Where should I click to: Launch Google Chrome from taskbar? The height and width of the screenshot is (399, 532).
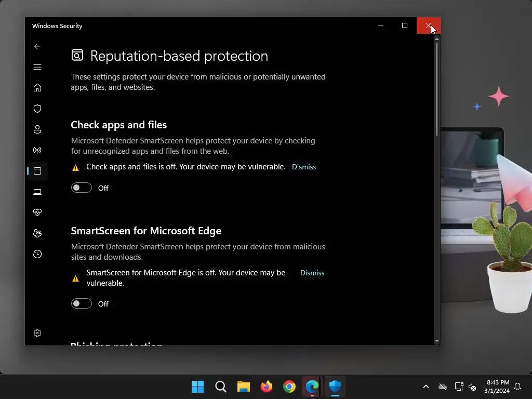coord(289,387)
